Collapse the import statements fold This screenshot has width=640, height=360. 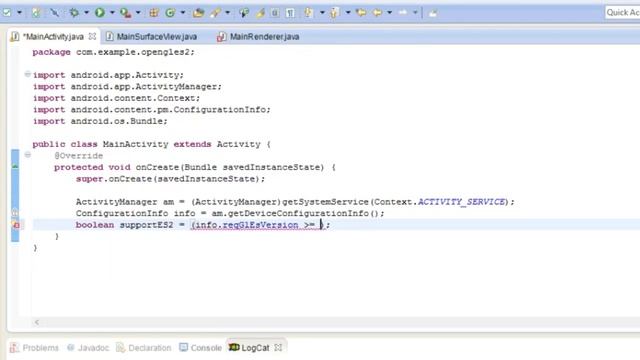(27, 74)
